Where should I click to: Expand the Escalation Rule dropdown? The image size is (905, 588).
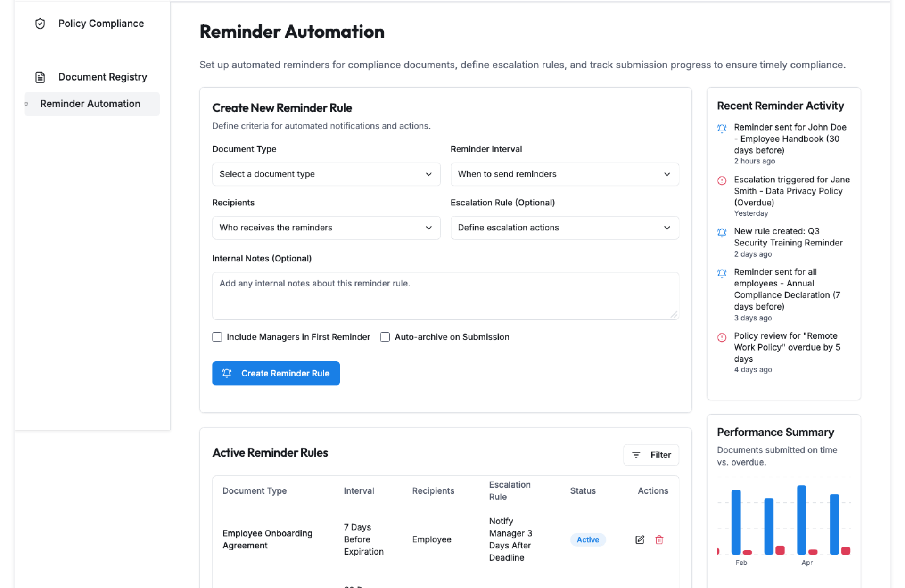click(x=564, y=228)
